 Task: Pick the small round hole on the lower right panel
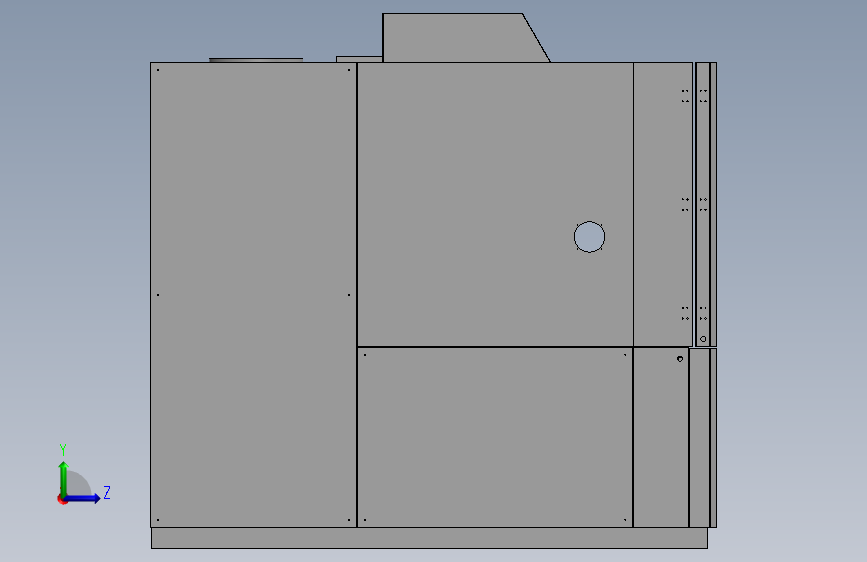[x=680, y=359]
